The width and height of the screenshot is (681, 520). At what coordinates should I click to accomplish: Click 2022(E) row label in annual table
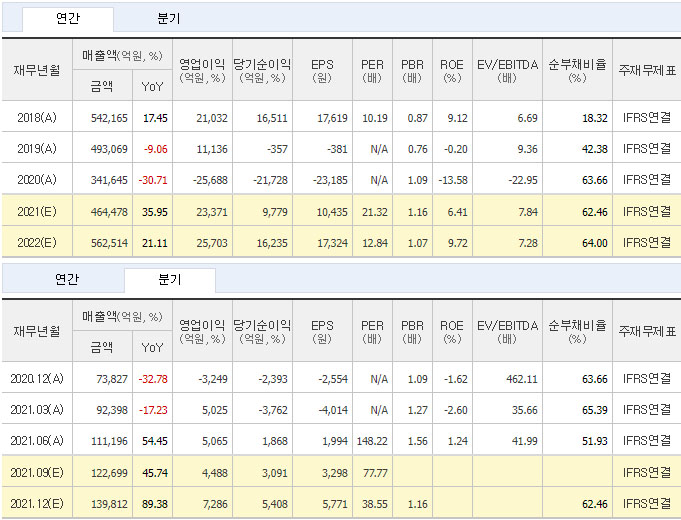(x=37, y=243)
